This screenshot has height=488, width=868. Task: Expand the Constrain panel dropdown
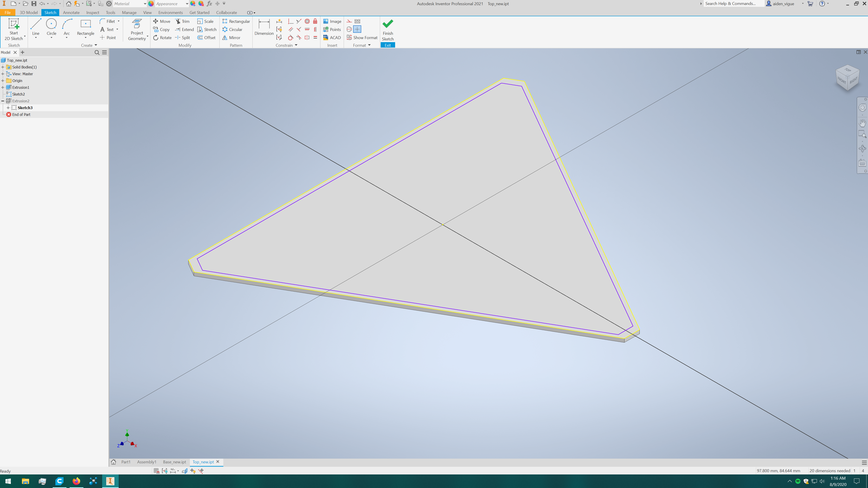(x=296, y=45)
